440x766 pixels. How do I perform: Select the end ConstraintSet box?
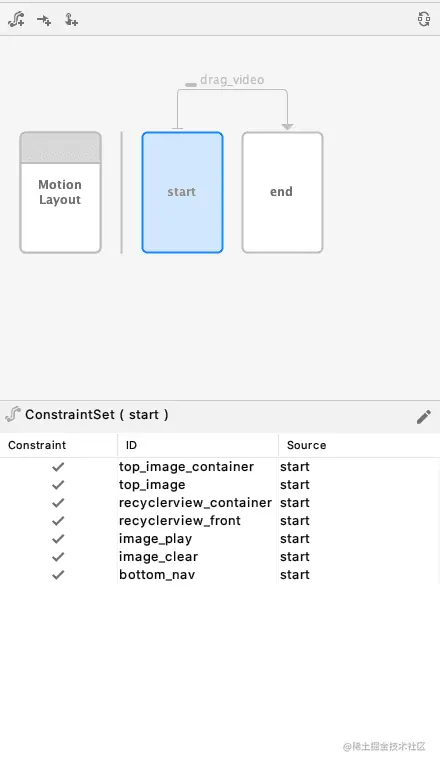pyautogui.click(x=282, y=192)
